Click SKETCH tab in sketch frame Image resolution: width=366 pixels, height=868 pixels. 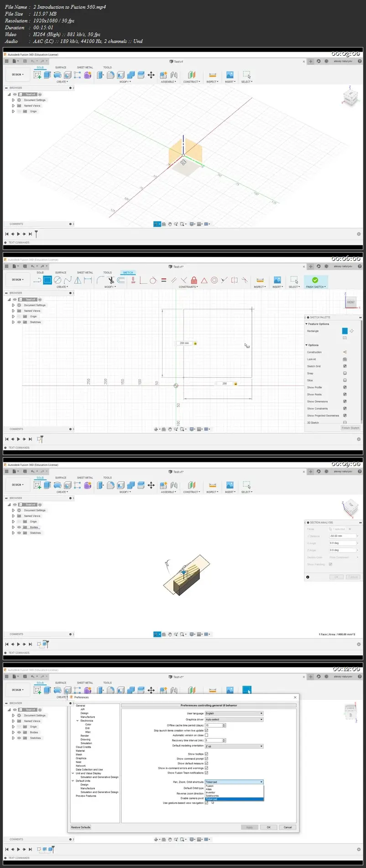tap(128, 273)
